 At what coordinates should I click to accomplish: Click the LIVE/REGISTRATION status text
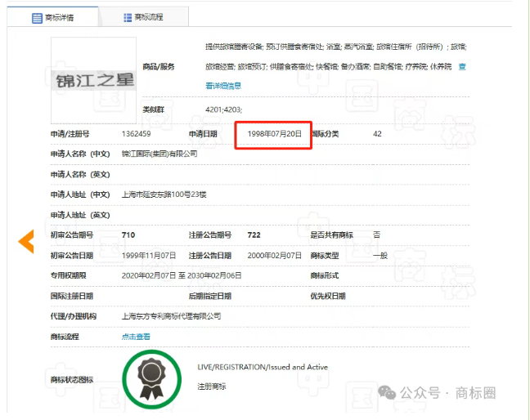(262, 368)
